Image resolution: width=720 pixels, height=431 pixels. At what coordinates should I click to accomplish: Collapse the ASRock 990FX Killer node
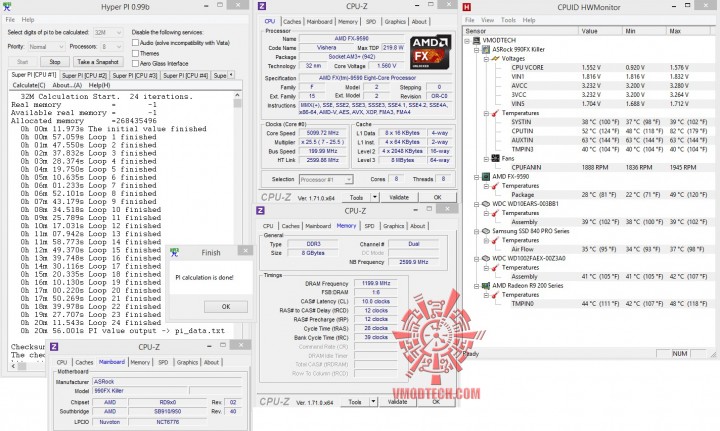click(477, 50)
